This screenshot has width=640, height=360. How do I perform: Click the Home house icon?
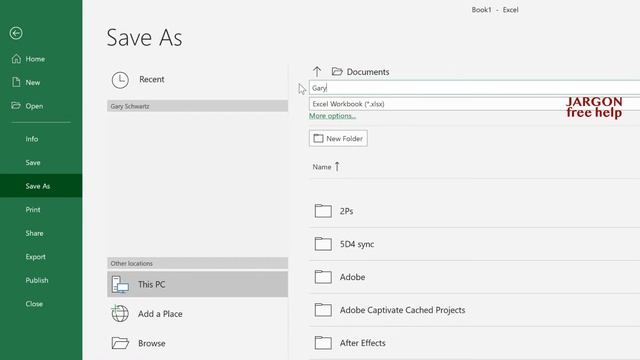tap(16, 59)
